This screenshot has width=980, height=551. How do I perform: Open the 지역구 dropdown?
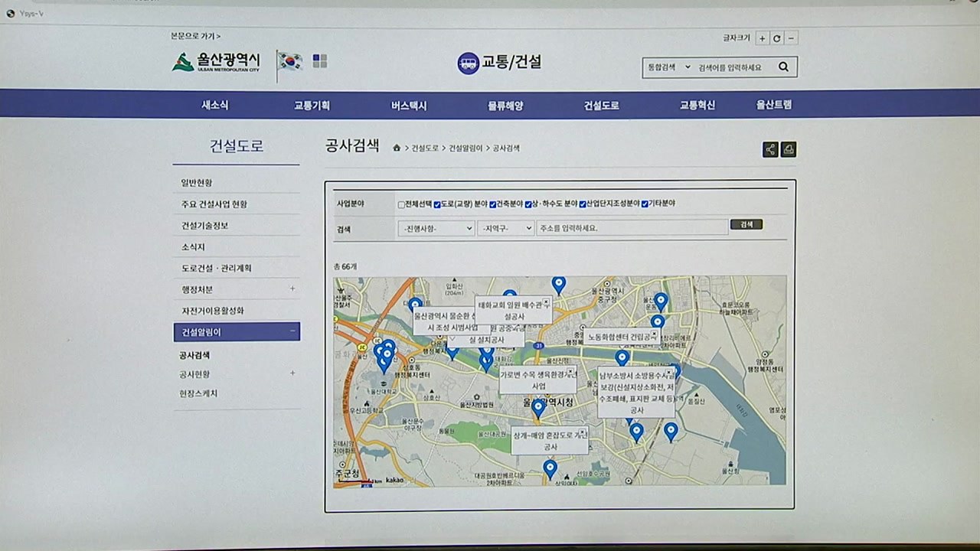[505, 228]
